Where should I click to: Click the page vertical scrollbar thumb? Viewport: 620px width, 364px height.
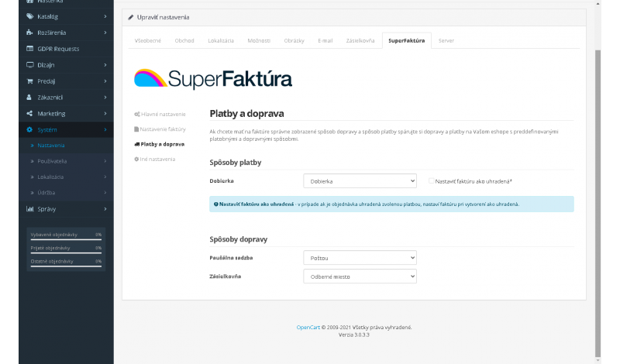click(x=598, y=203)
